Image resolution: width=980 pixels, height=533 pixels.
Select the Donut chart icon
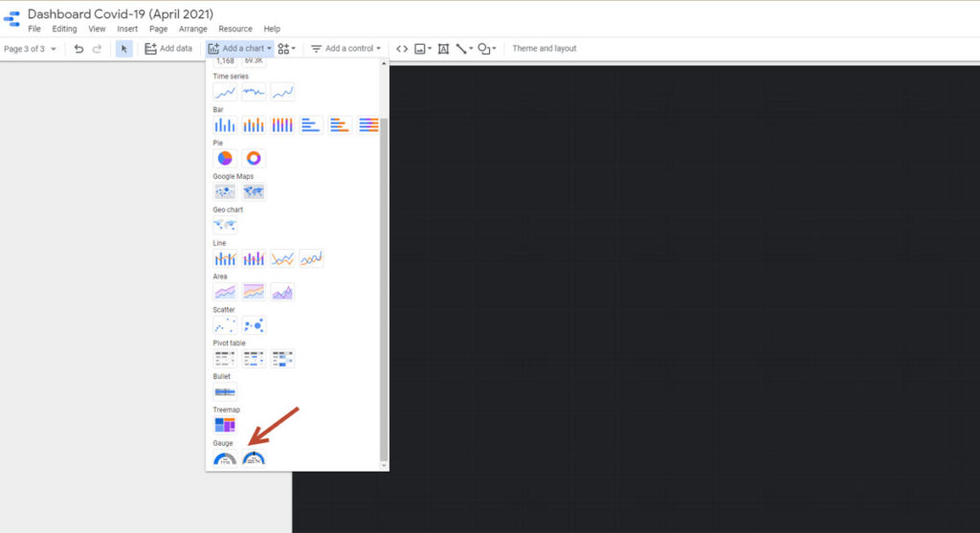254,158
